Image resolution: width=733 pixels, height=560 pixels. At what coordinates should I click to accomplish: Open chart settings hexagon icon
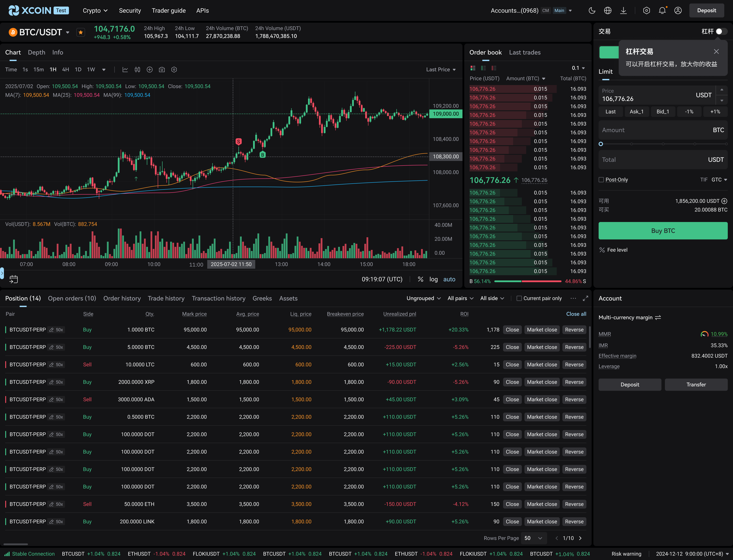pos(174,70)
